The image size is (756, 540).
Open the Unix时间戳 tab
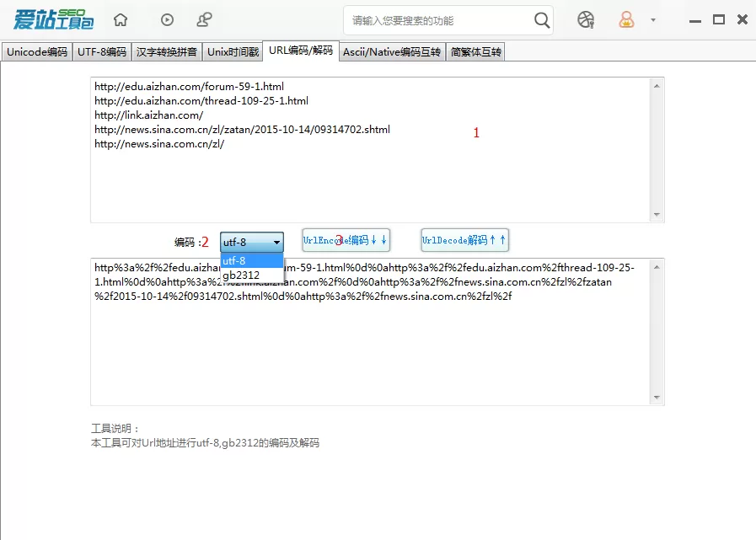coord(233,52)
